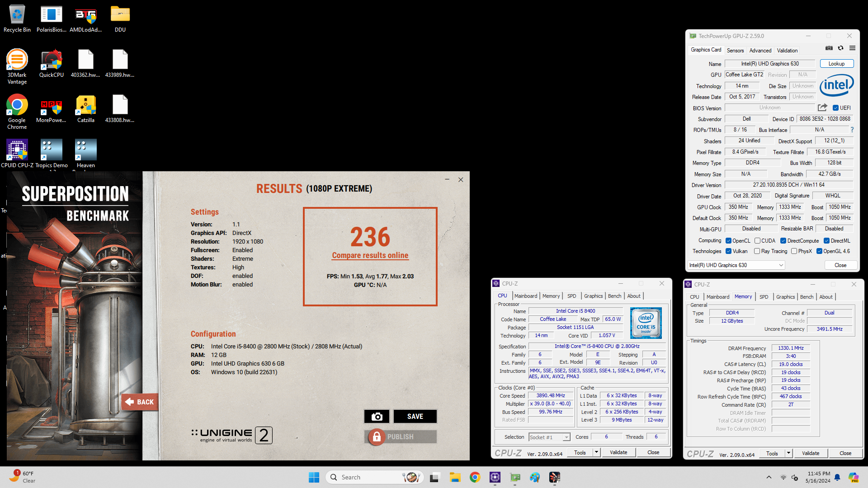Switch to Sensors tab in GPU-Z
This screenshot has height=488, width=868.
point(735,51)
